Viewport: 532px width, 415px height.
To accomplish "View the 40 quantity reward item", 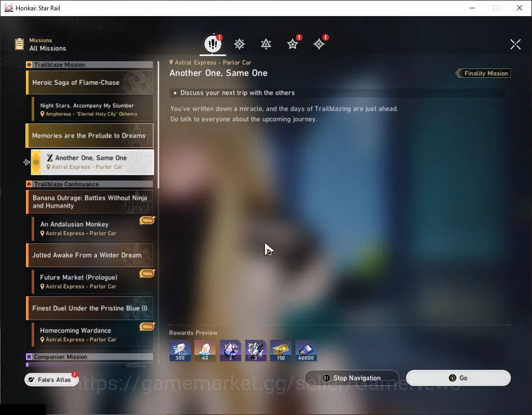I will pyautogui.click(x=205, y=351).
